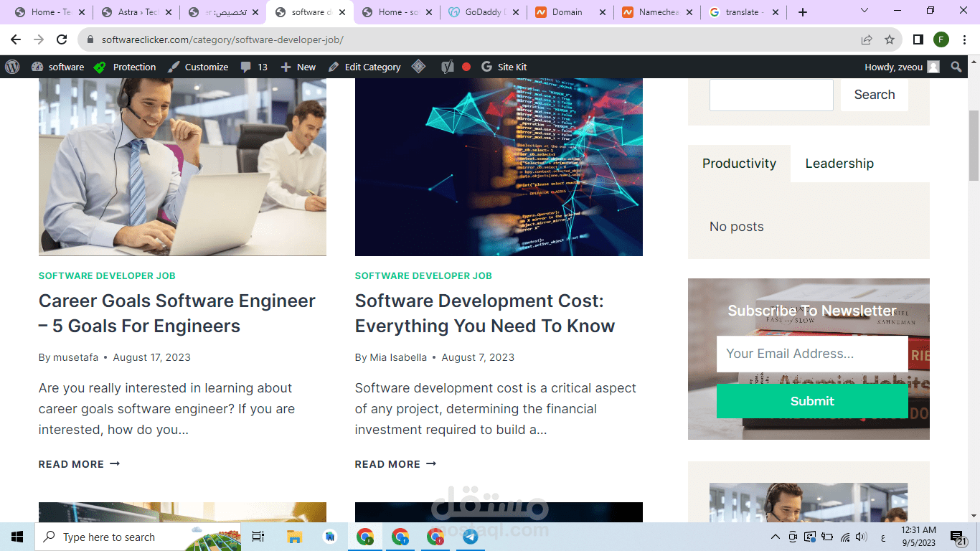Open Telegram from the taskbar
Image resolution: width=980 pixels, height=551 pixels.
[471, 537]
